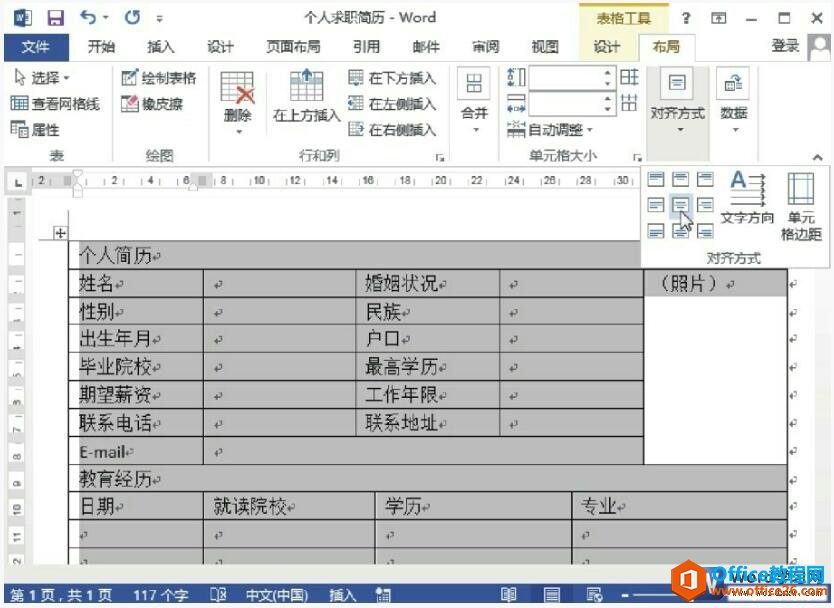834x608 pixels.
Task: Open the Select (选择) dropdown
Action: point(41,78)
